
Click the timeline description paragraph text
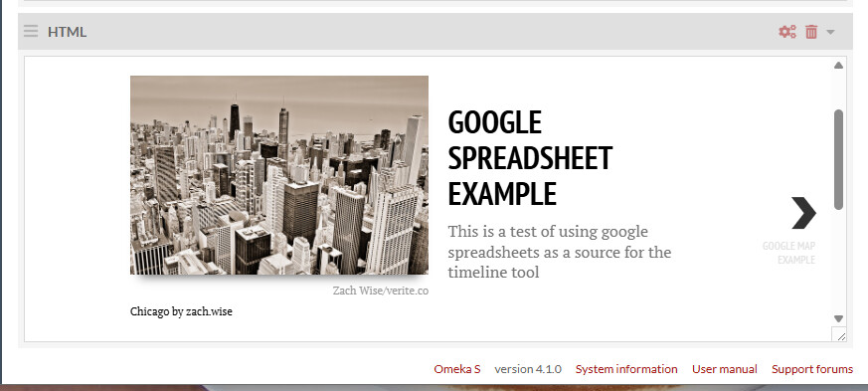(x=559, y=252)
